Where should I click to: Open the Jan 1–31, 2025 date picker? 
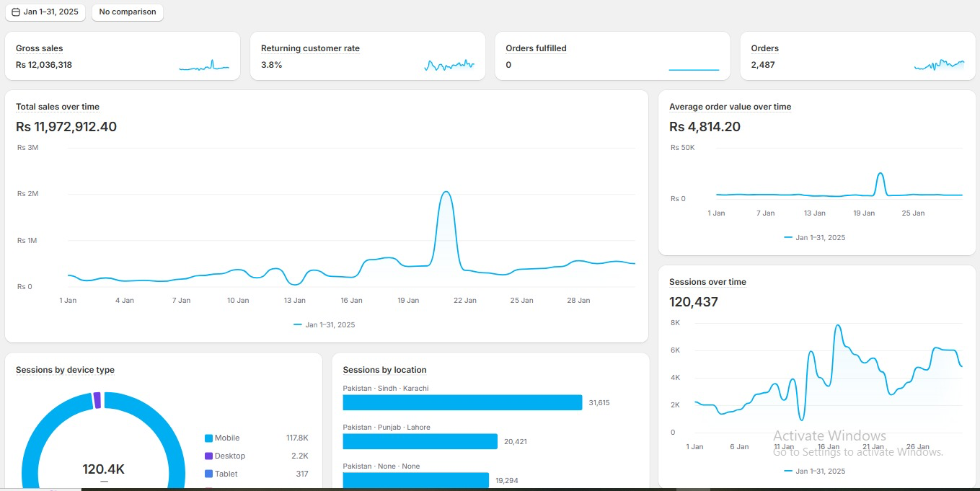point(45,12)
